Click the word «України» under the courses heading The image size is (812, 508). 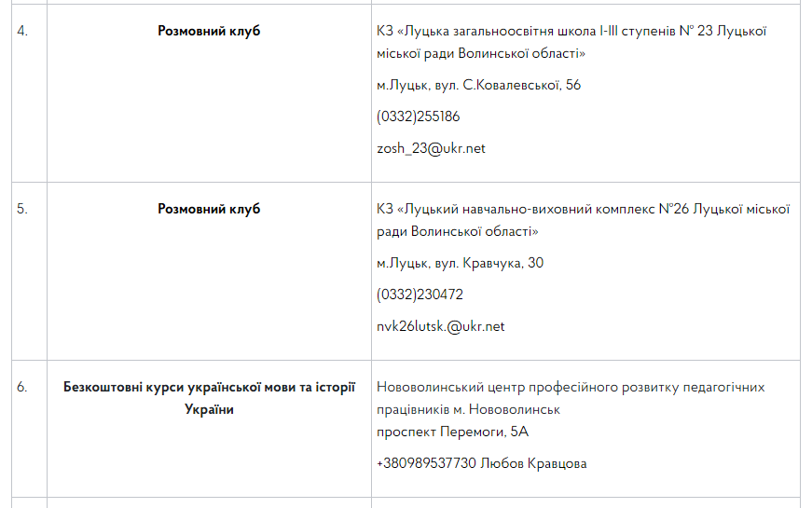(209, 409)
